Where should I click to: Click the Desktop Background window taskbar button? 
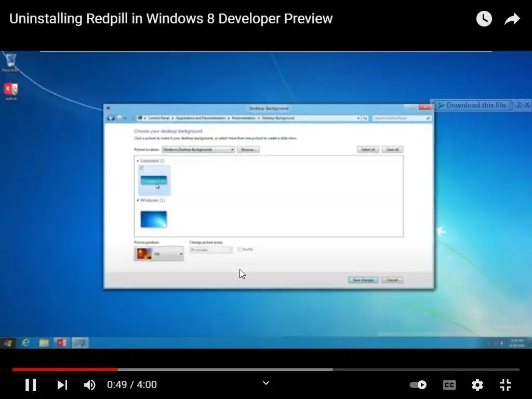coord(79,343)
